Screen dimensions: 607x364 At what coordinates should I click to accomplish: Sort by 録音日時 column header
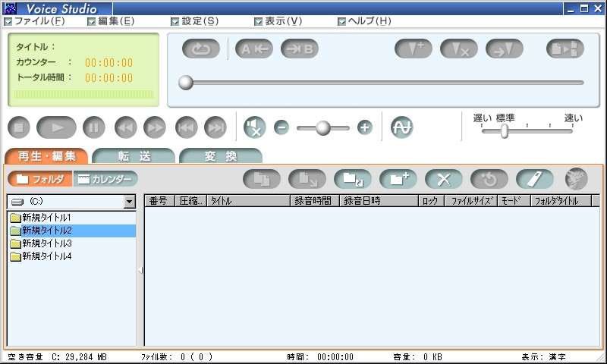point(379,201)
